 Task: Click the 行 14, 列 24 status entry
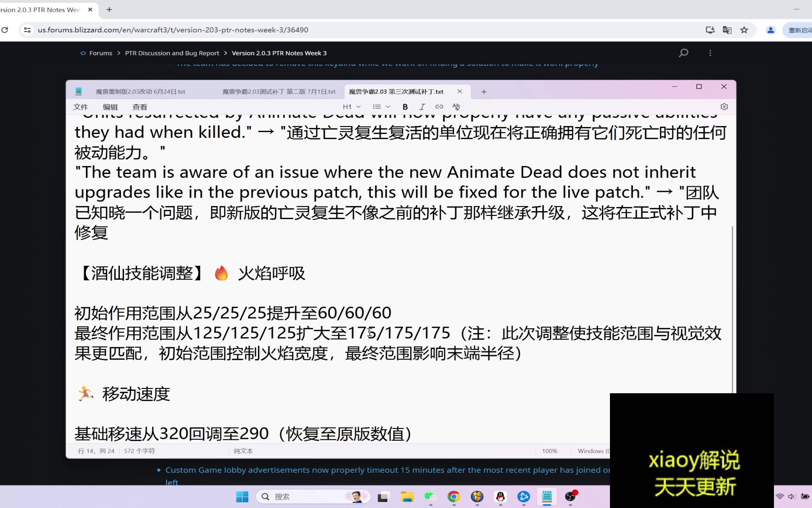96,451
